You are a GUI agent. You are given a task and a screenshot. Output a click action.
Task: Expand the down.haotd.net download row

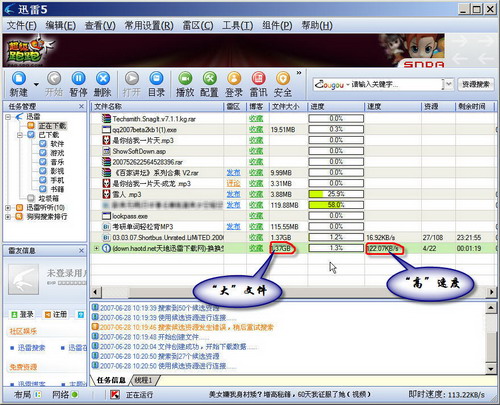click(96, 248)
